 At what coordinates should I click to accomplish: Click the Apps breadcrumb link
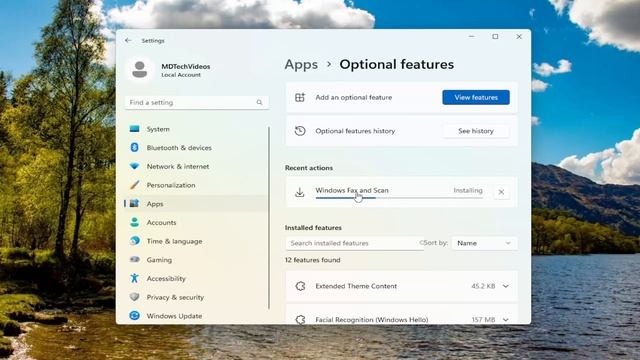[x=301, y=64]
